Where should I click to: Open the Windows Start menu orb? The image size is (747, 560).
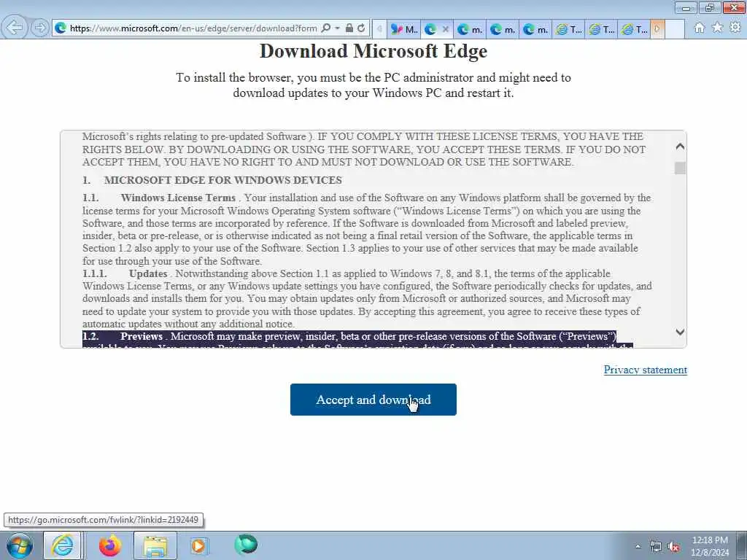tap(20, 545)
